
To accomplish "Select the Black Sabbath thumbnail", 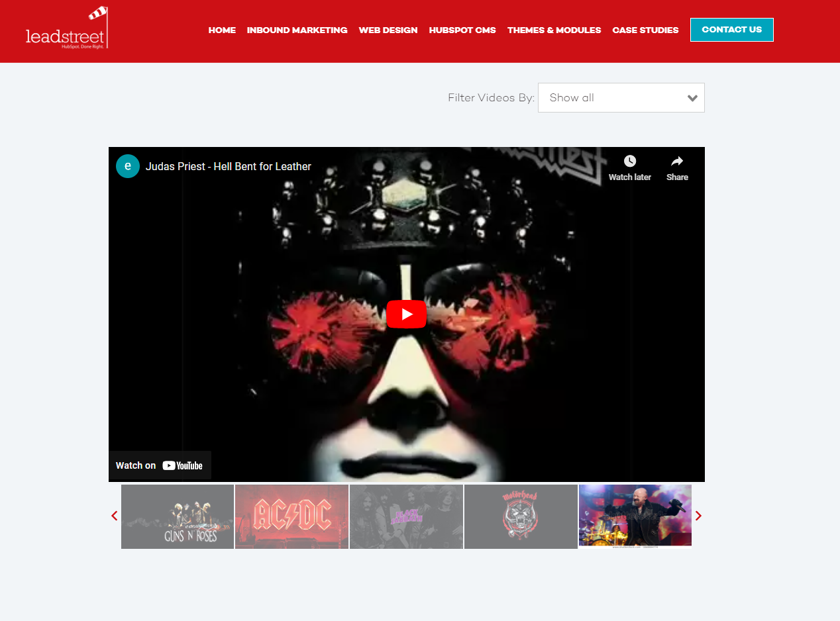I will 407,516.
